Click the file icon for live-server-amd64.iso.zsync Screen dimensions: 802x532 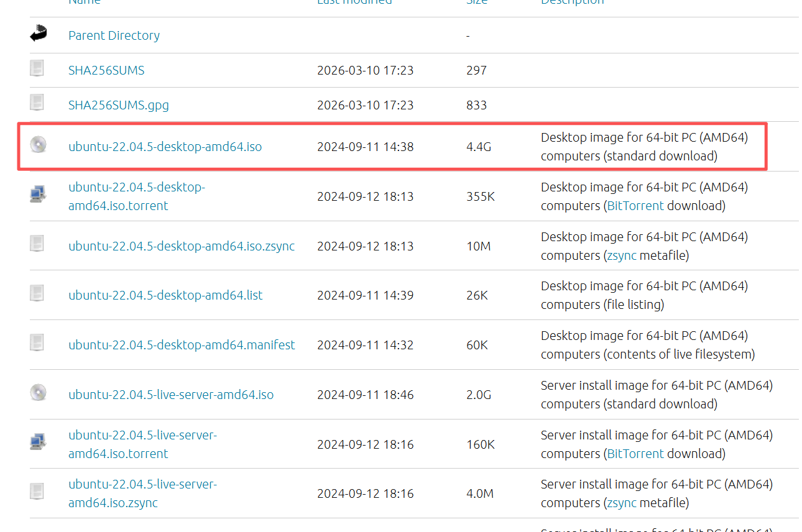[37, 492]
